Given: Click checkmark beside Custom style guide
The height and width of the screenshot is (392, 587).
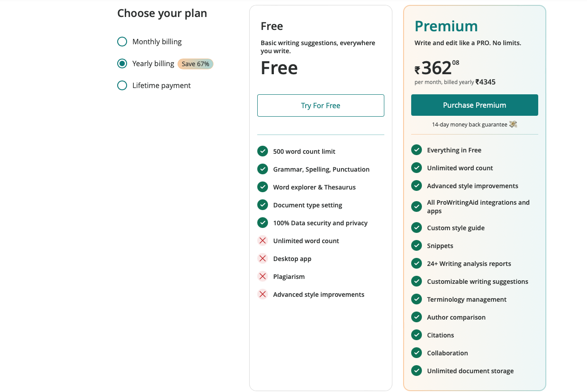Looking at the screenshot, I should point(417,228).
